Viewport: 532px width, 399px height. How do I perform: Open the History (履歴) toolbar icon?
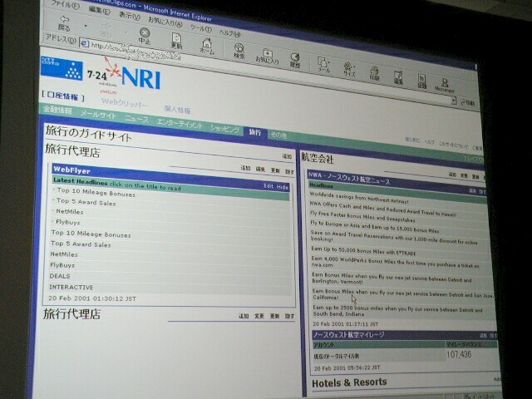(x=295, y=60)
